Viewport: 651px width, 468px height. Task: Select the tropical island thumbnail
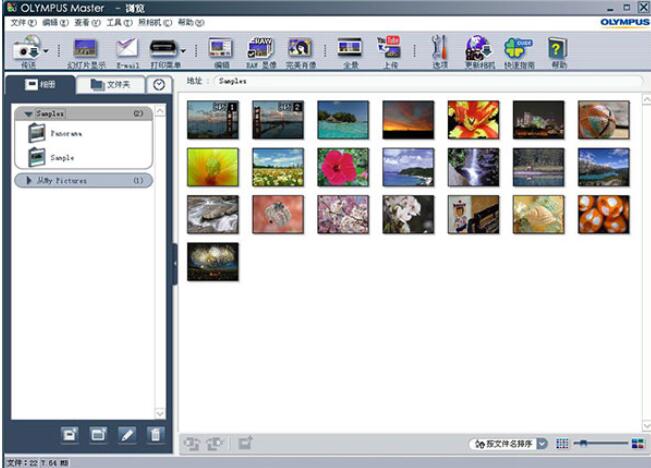click(x=343, y=120)
